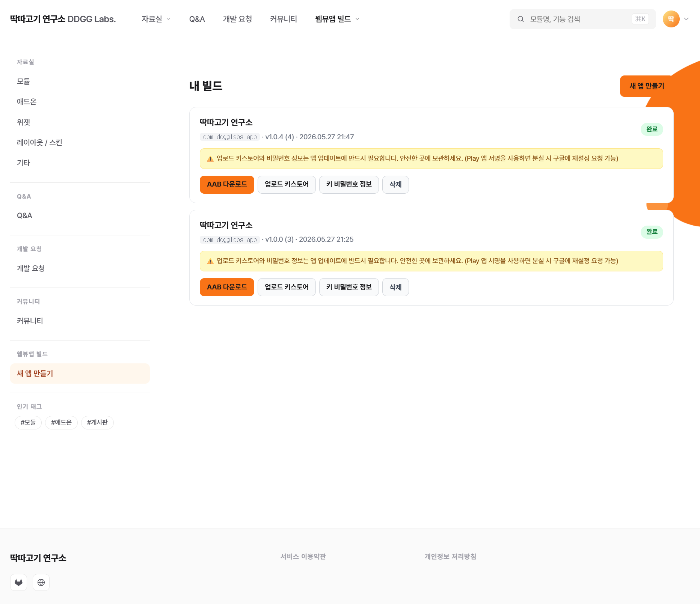Click the orange user avatar
Viewport: 700px width, 604px height.
(x=671, y=19)
